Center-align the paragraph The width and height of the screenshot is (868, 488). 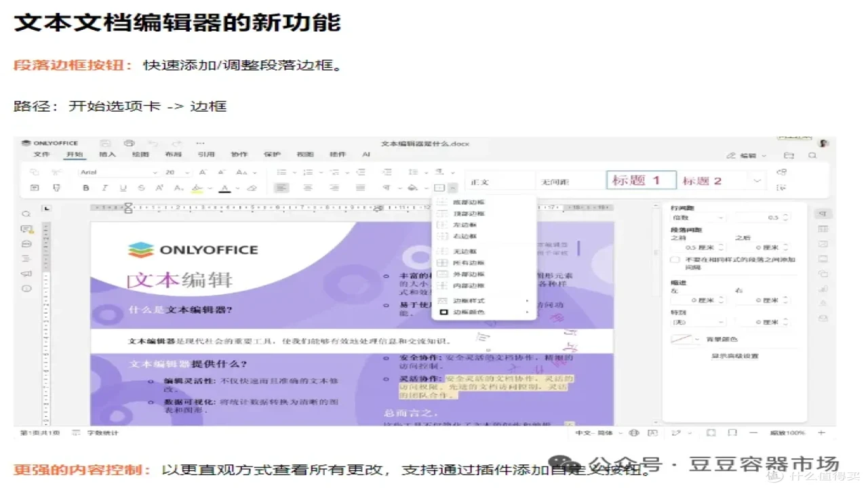[308, 188]
